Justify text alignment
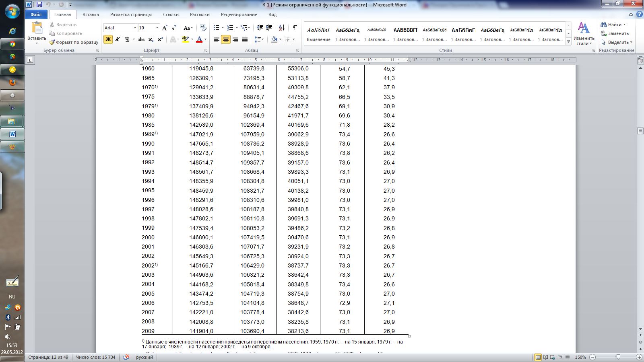This screenshot has width=644, height=362. [244, 39]
